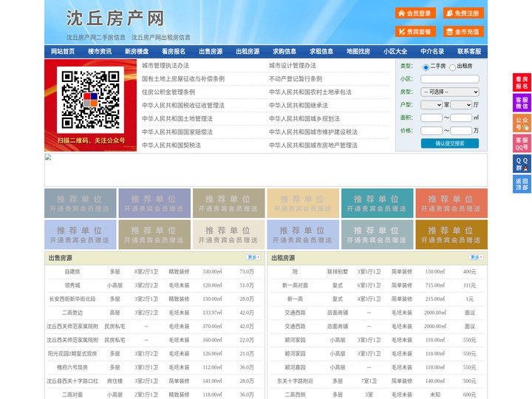Open the 城市管理执法办法 link

[166, 66]
